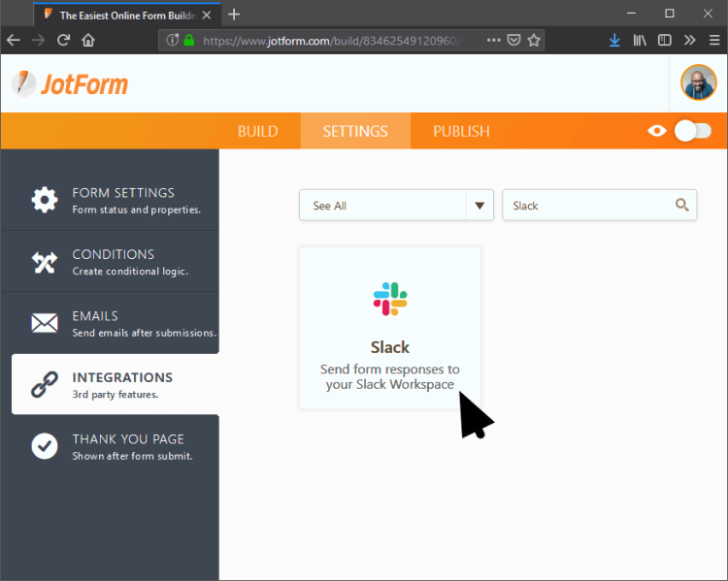Open Conditions tools icon
This screenshot has height=581, width=728.
pos(44,262)
